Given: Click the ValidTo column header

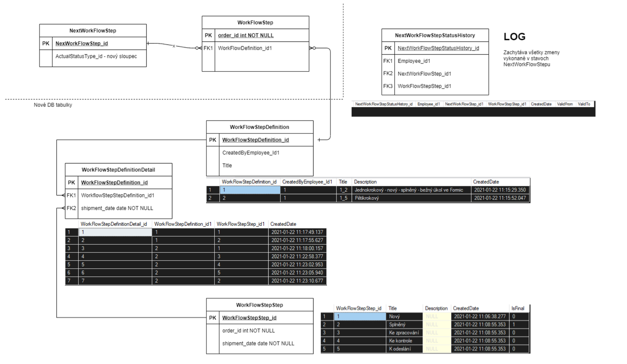Looking at the screenshot, I should [x=584, y=104].
